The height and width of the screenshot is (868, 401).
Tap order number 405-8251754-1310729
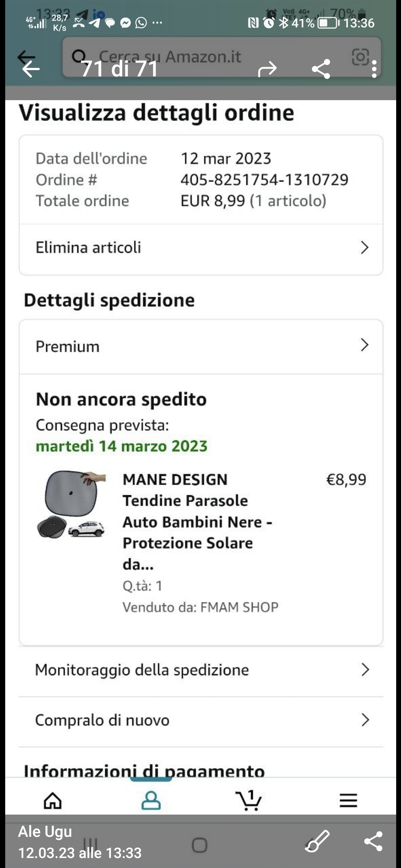pyautogui.click(x=264, y=180)
